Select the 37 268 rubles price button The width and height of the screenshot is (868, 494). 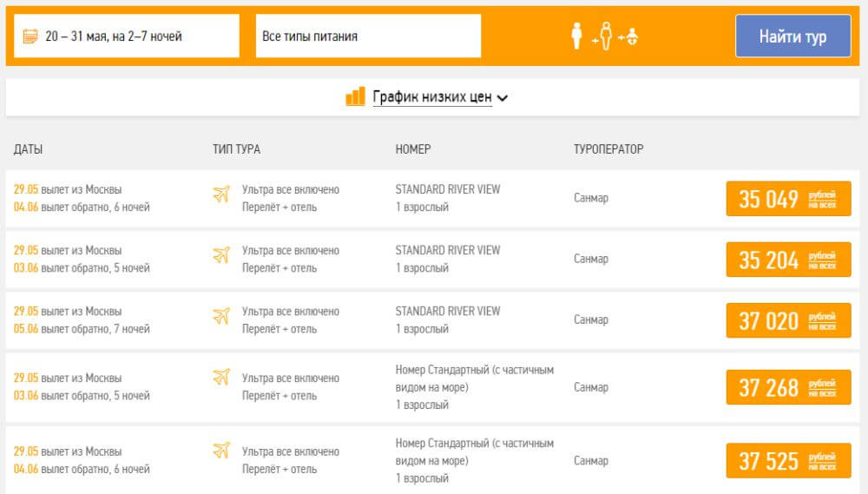point(788,388)
